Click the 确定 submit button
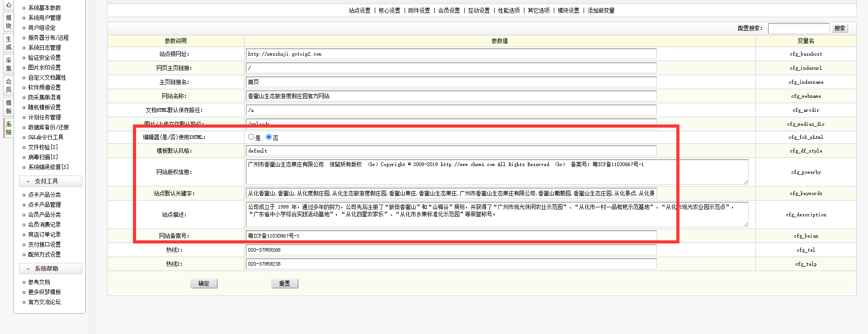The width and height of the screenshot is (868, 334). tap(204, 283)
